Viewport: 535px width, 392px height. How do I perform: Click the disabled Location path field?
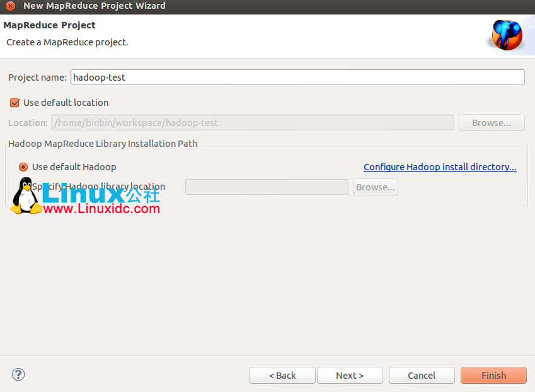[x=252, y=122]
